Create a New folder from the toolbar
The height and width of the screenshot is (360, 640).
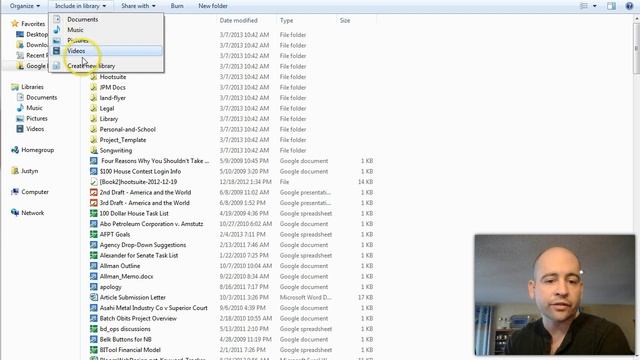tap(213, 6)
